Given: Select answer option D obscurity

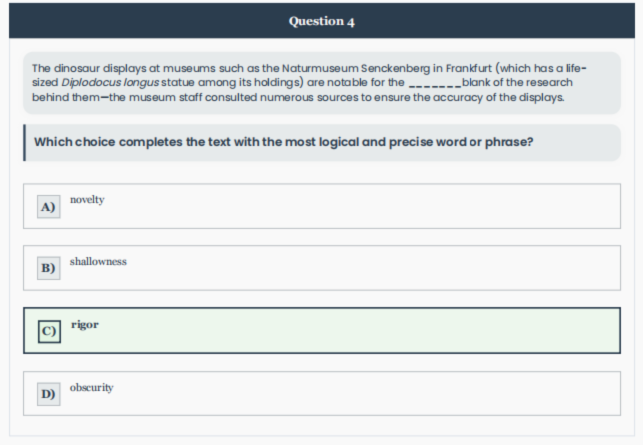Looking at the screenshot, I should (322, 393).
